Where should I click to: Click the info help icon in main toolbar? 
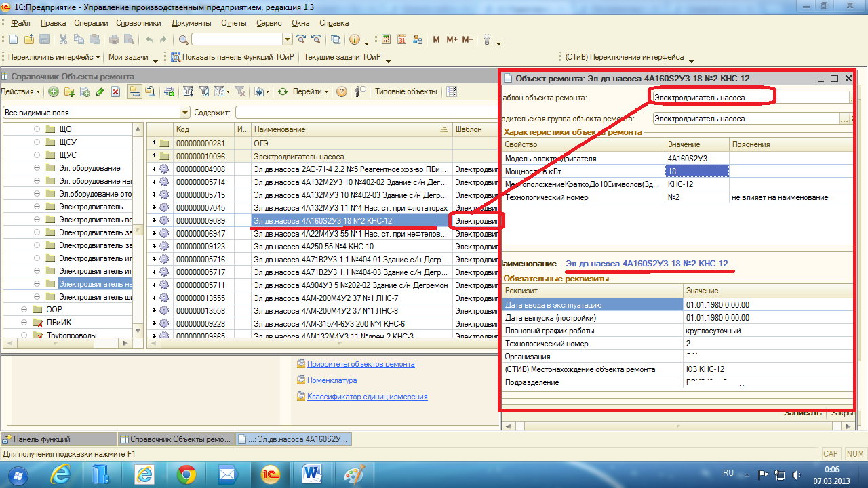354,39
